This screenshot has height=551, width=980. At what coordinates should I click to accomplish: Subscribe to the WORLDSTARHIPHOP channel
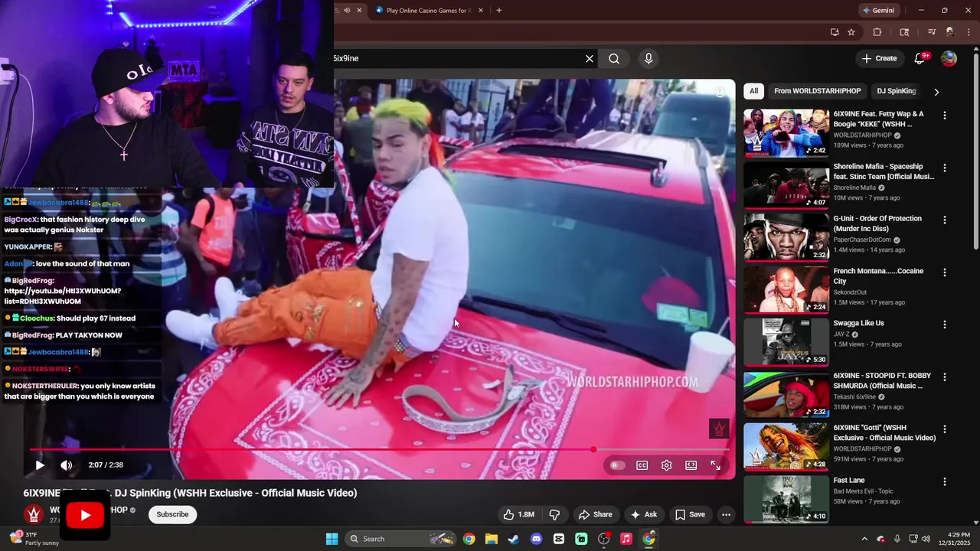(x=172, y=514)
